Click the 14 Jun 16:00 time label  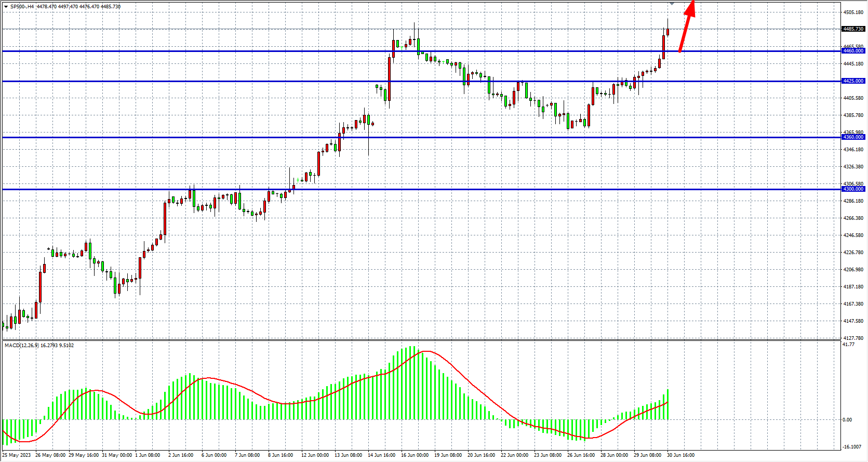[x=381, y=455]
